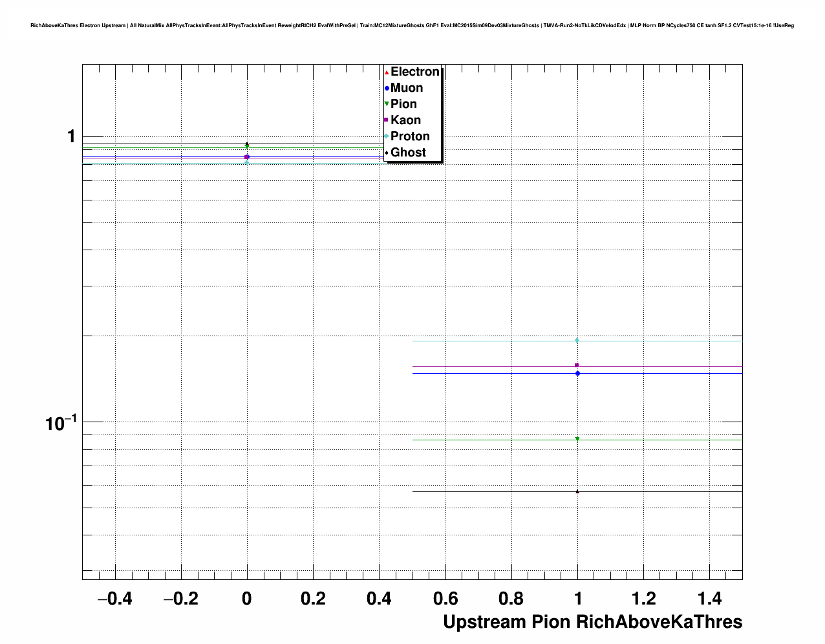Click the red Electron triangle legend marker

[387, 72]
